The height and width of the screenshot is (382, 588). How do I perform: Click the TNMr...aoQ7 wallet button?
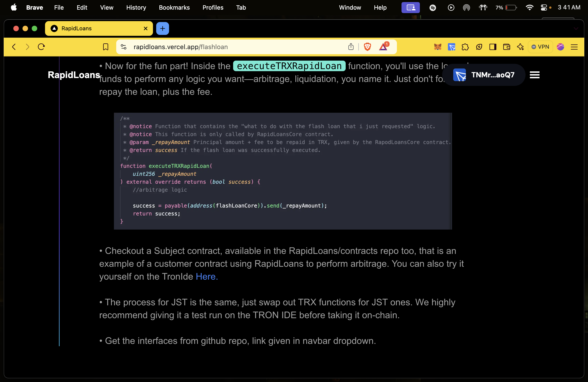tap(483, 75)
